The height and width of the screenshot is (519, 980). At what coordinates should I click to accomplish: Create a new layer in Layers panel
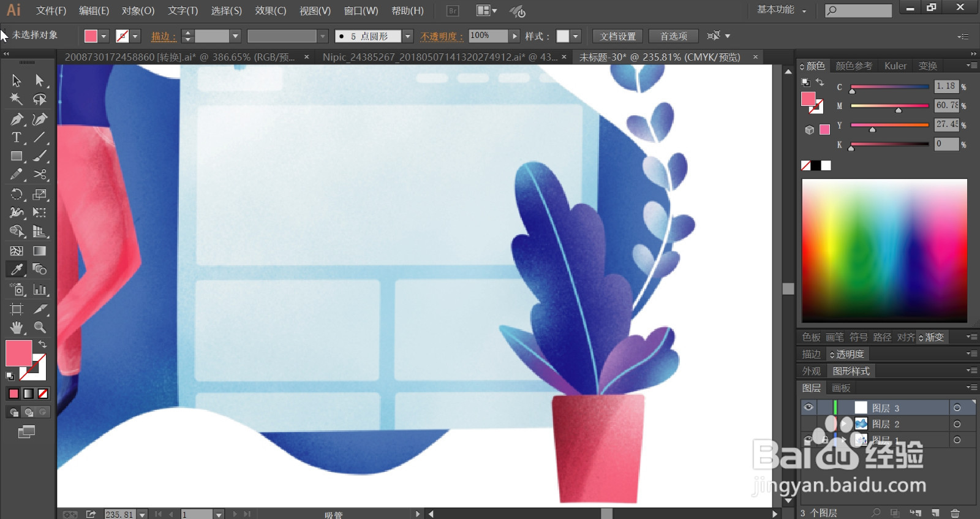[935, 513]
